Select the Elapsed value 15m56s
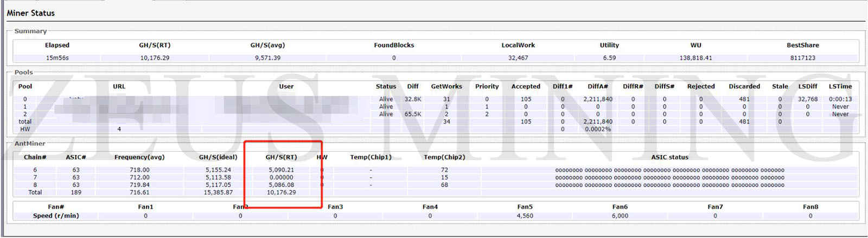Viewport: 868px width, 238px height. tap(57, 57)
